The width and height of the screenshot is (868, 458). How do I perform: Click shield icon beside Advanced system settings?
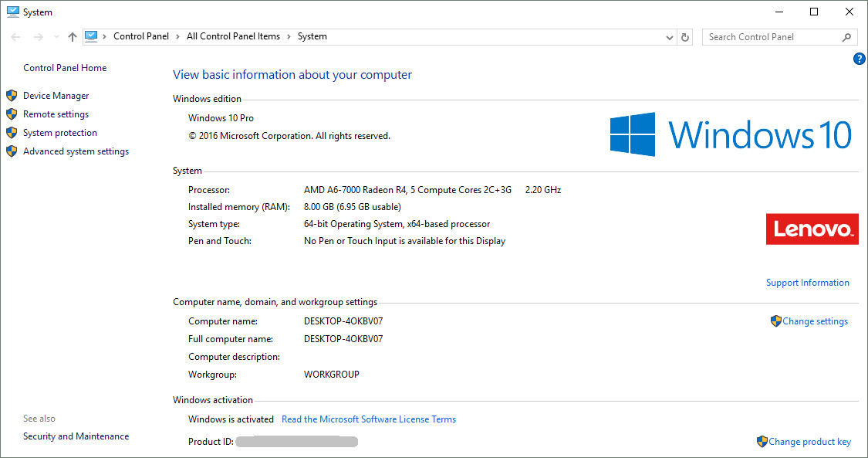[x=12, y=151]
